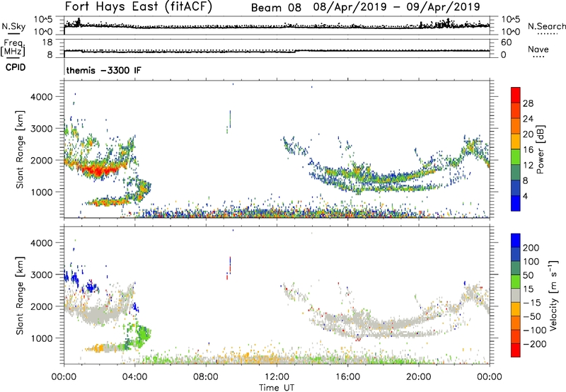Pick the red segment of the Power colorbar
Screen dimensions: 566x392
point(516,96)
